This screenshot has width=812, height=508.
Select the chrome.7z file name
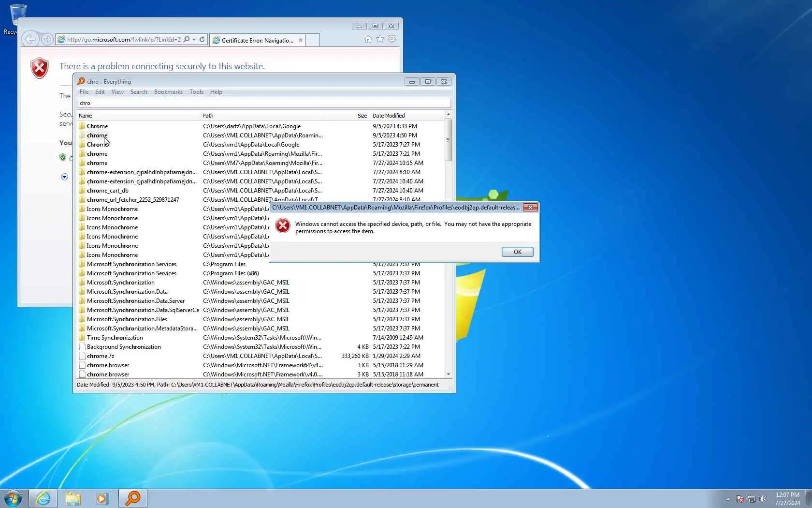pos(101,356)
